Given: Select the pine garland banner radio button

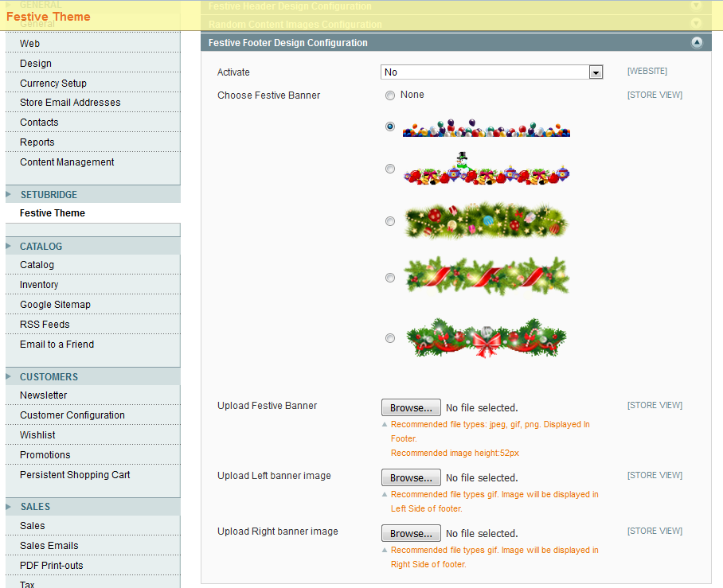Looking at the screenshot, I should [390, 221].
